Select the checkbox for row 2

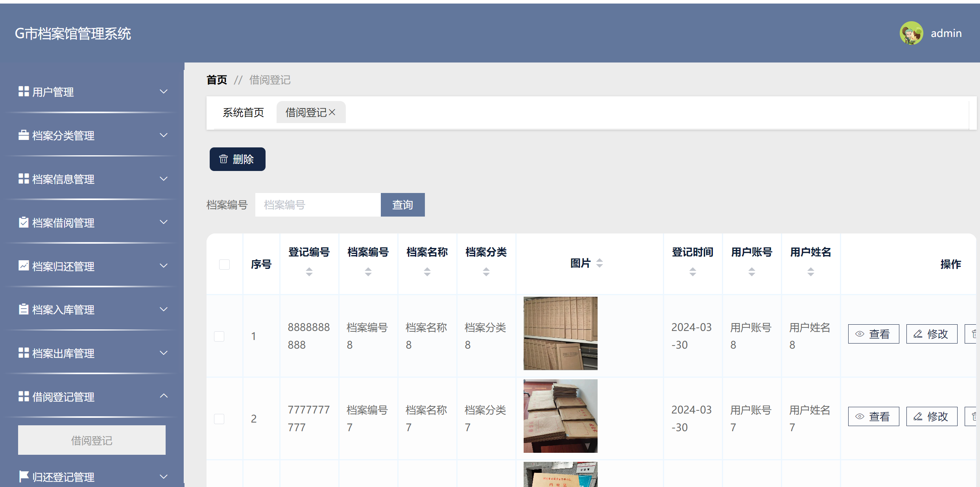point(219,419)
